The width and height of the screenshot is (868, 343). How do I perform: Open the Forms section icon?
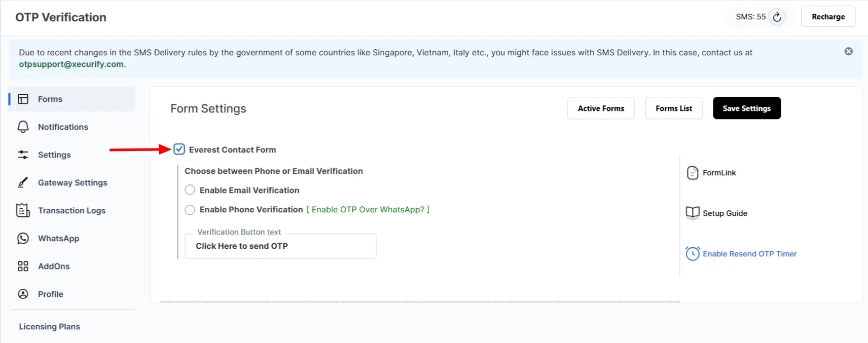23,99
